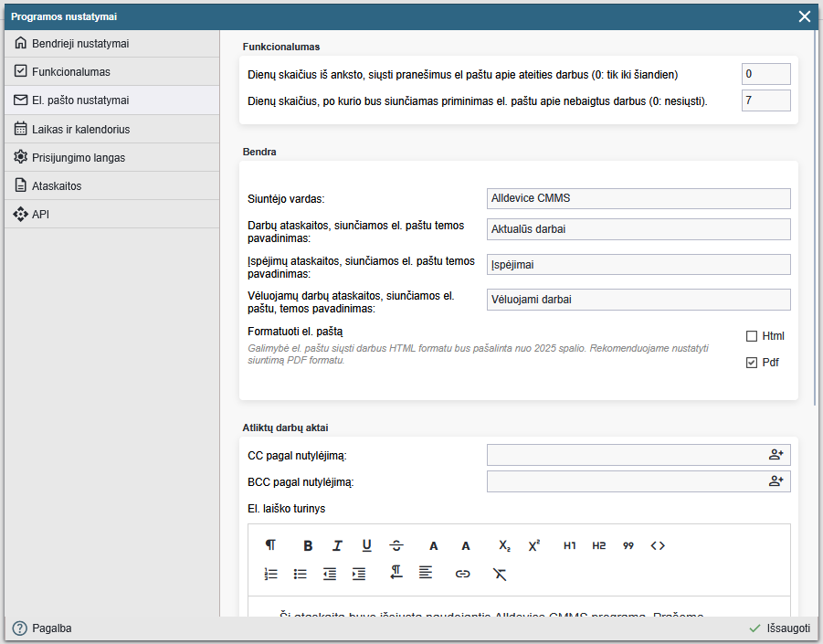This screenshot has height=644, width=823.
Task: Edit the Aktualūs darbai subject field
Action: point(638,229)
